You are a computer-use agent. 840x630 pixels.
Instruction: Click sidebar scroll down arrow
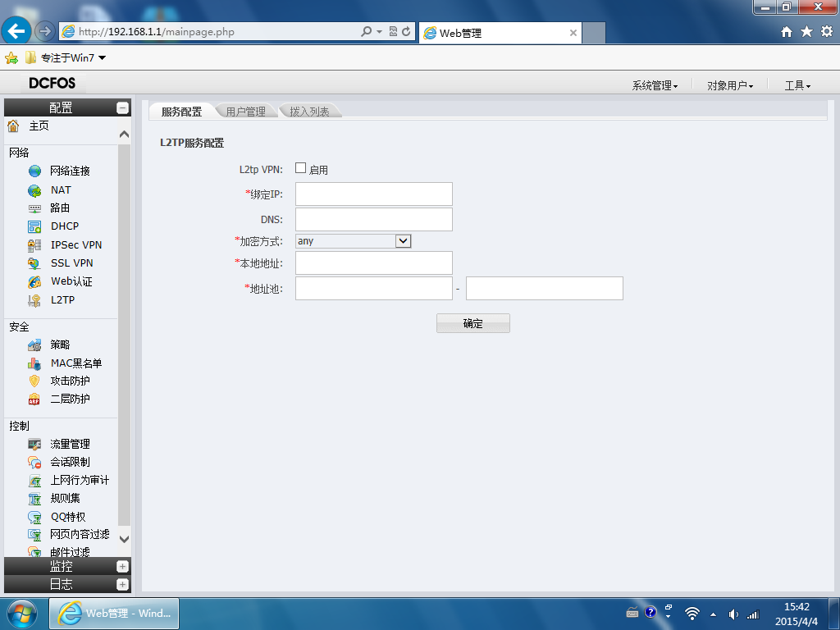tap(125, 539)
